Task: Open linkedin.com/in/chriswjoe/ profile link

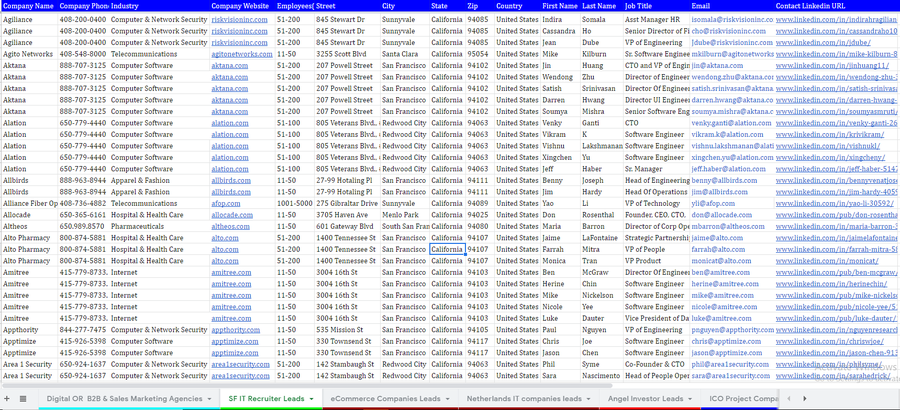Action: [829, 341]
